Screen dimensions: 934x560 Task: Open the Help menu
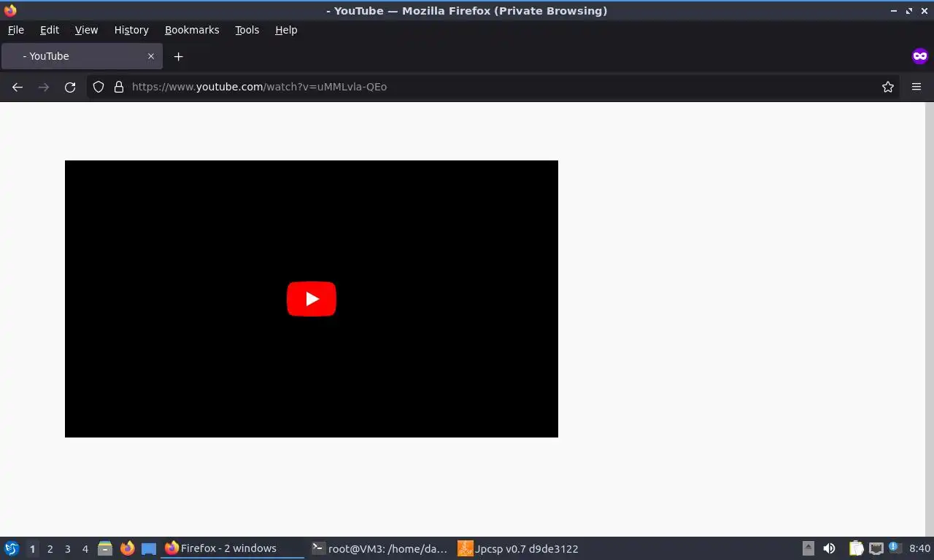[x=286, y=30]
